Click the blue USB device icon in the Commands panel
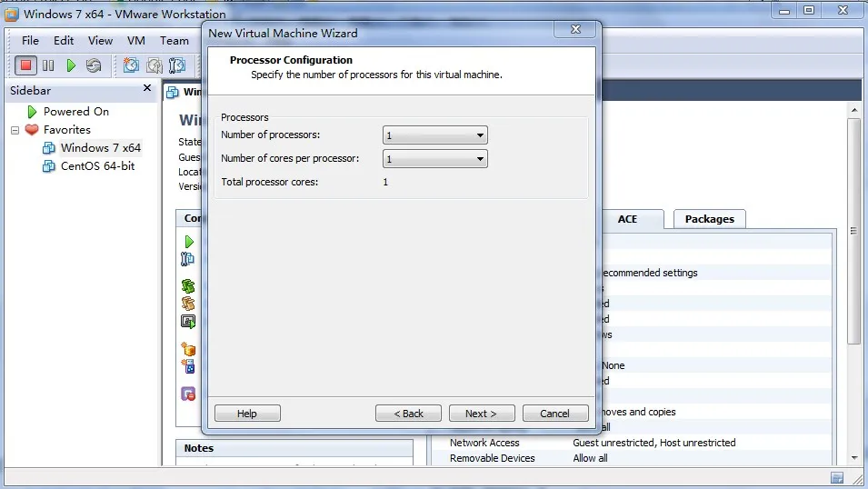This screenshot has height=489, width=868. click(188, 365)
